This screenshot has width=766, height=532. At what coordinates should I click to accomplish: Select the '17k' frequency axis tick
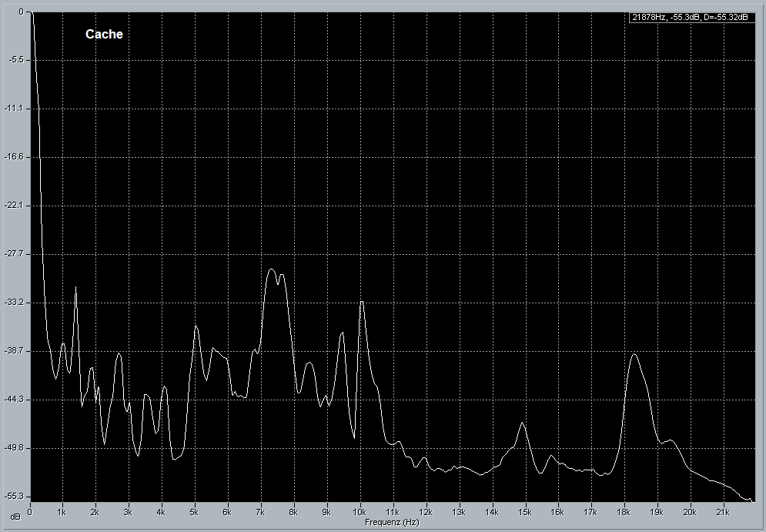(590, 513)
